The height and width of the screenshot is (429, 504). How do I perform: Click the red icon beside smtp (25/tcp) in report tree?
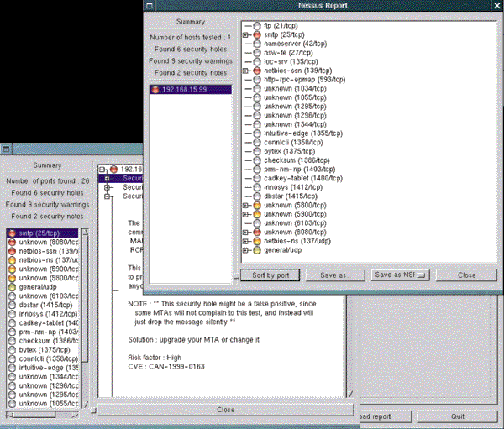[x=256, y=34]
